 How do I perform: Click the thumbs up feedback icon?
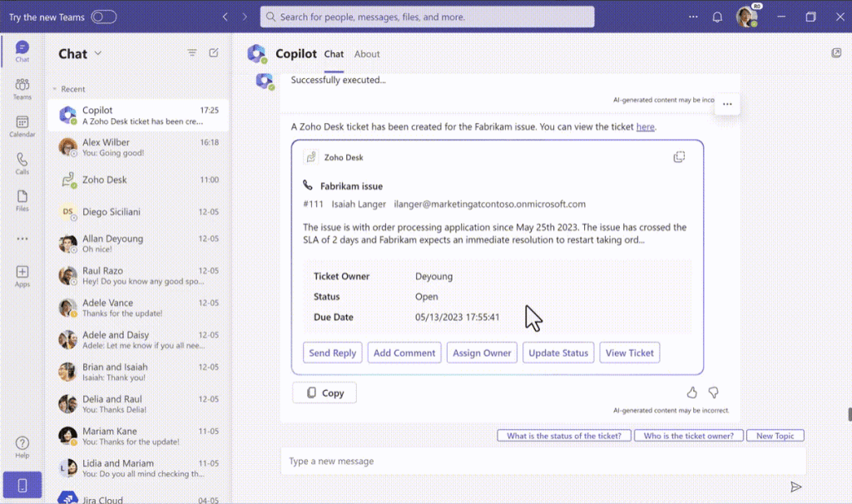click(x=691, y=393)
